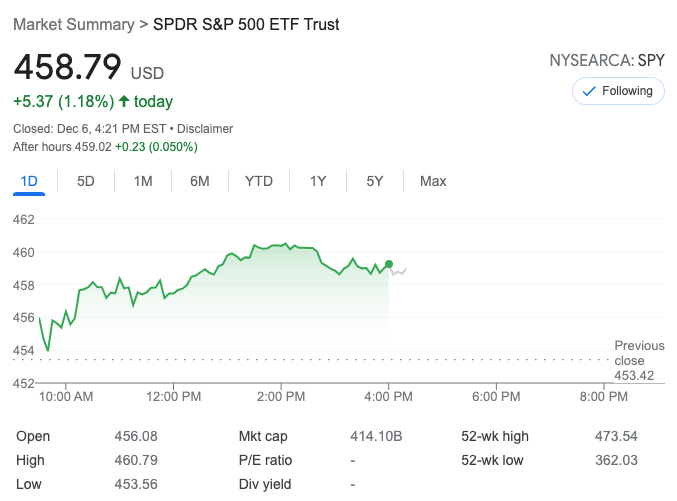Viewport: 677px width, 501px height.
Task: Click the 2:00 PM point on chart
Action: 281,245
